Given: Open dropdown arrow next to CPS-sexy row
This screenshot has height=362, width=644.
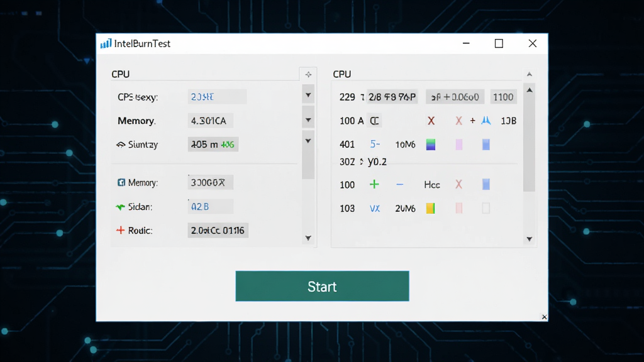Looking at the screenshot, I should point(308,96).
